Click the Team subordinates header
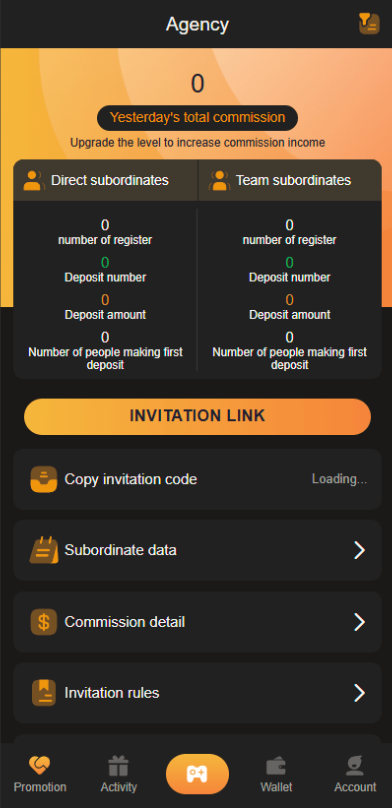This screenshot has height=808, width=392. coord(290,180)
